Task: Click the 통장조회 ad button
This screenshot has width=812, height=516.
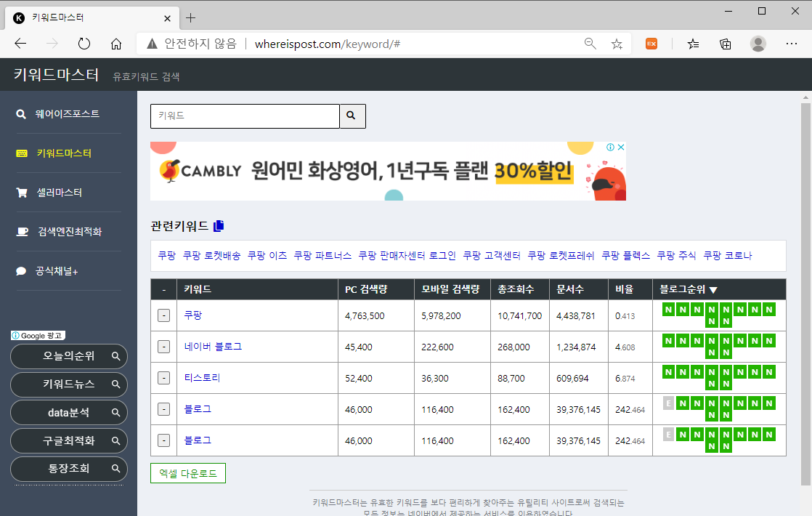Action: pos(69,469)
